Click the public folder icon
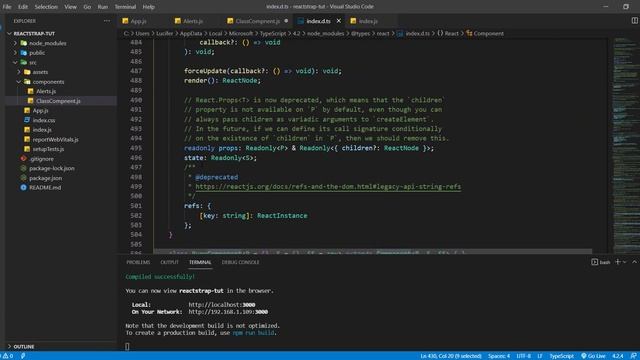 (x=24, y=53)
